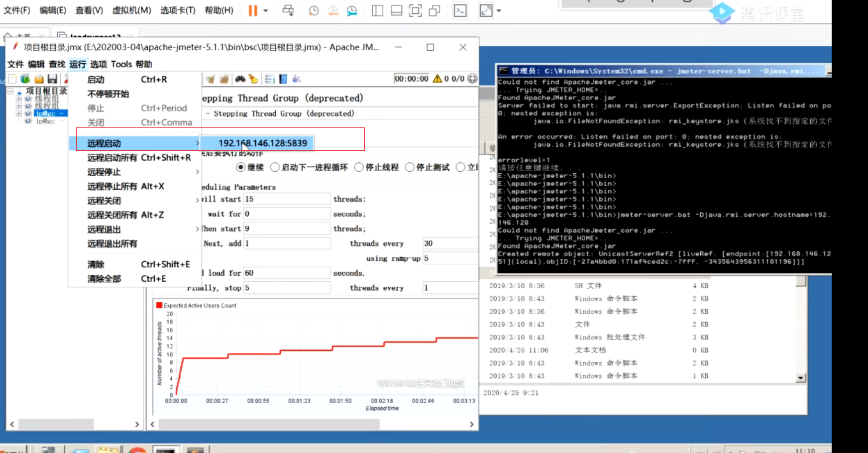Click the 'using ramp-up' field showing 5
This screenshot has width=868, height=453.
click(450, 258)
